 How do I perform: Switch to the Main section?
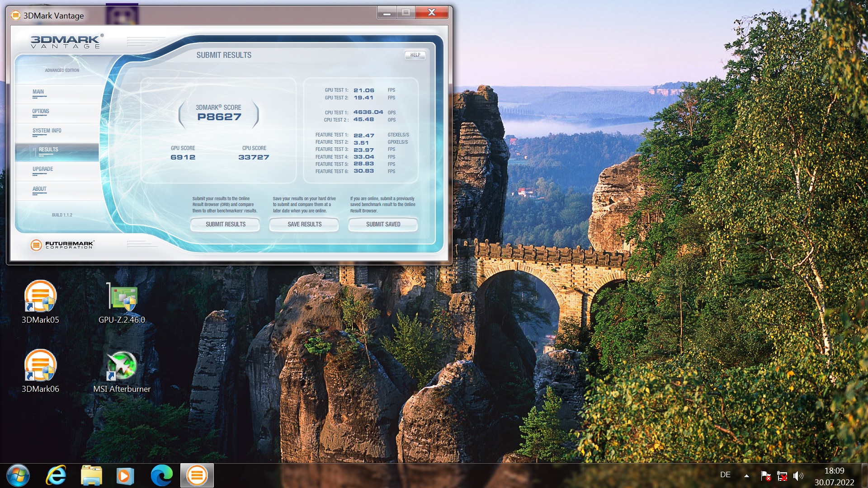click(x=38, y=92)
